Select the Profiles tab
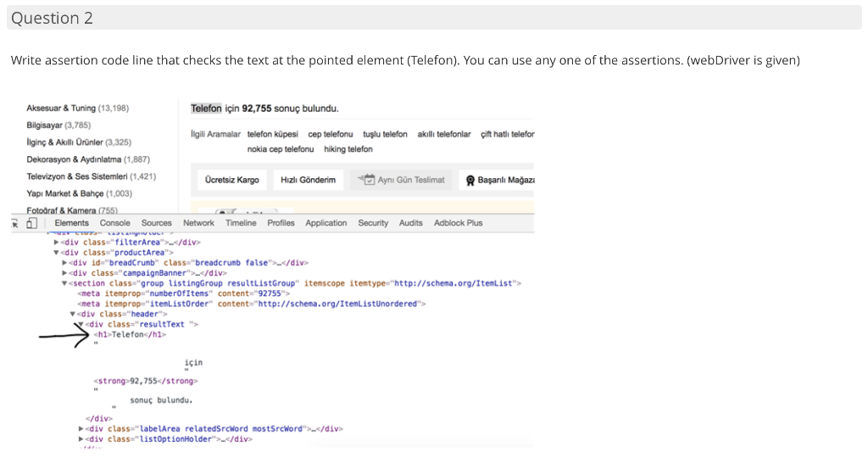The image size is (868, 475). click(281, 223)
